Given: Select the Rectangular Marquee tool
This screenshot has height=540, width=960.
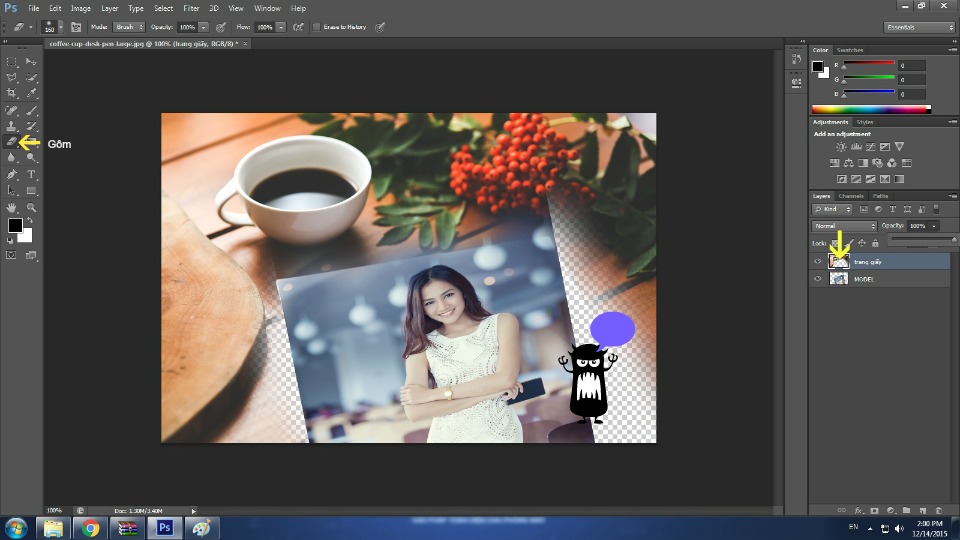Looking at the screenshot, I should 12,62.
